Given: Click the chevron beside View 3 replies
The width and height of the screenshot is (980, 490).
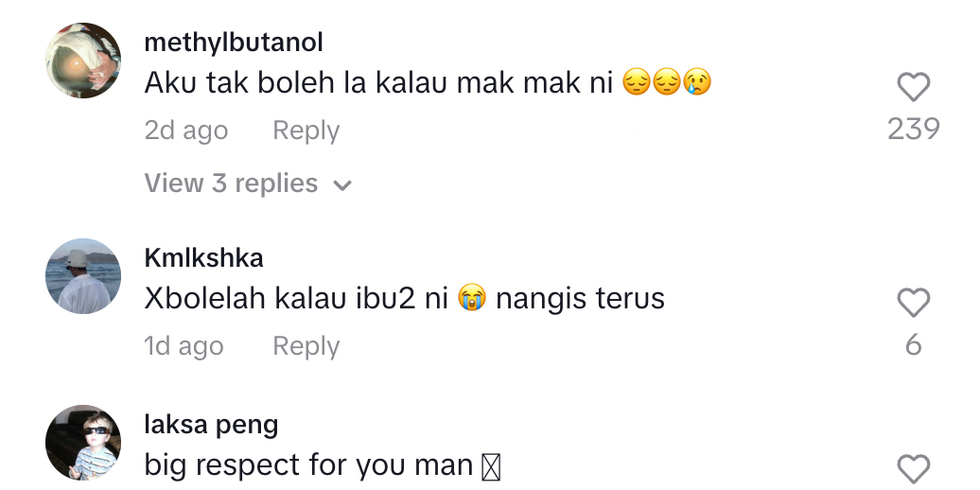Looking at the screenshot, I should tap(342, 184).
